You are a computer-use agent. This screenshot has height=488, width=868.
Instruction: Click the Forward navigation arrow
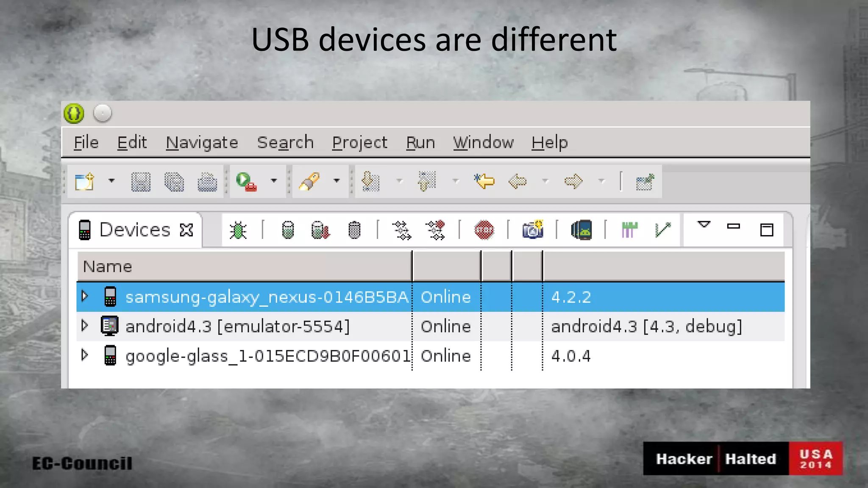[x=574, y=182]
